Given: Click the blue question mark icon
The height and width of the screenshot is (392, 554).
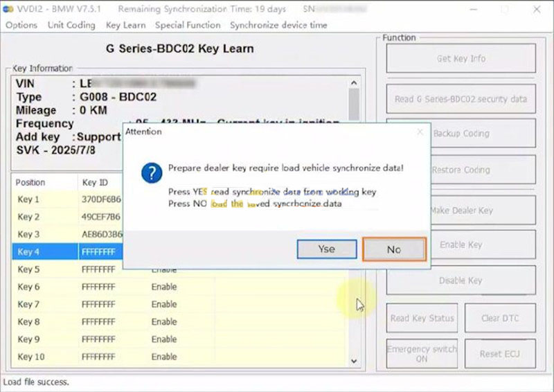Looking at the screenshot, I should tap(152, 173).
